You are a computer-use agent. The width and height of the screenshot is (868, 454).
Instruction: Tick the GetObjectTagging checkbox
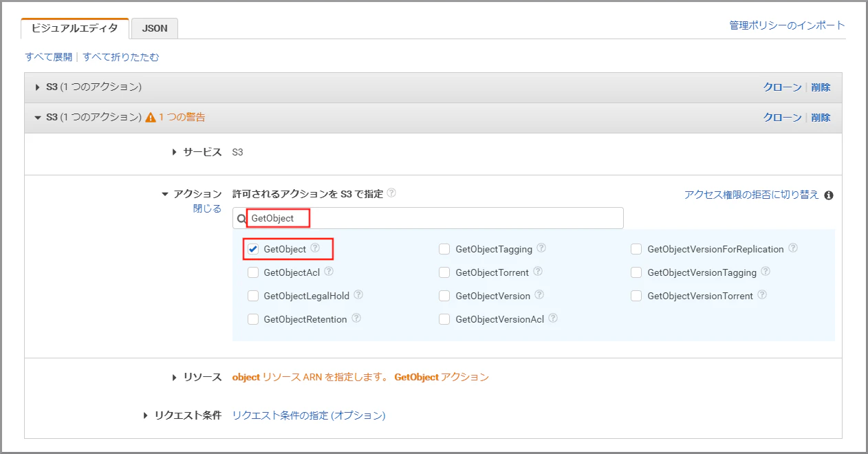pyautogui.click(x=445, y=249)
